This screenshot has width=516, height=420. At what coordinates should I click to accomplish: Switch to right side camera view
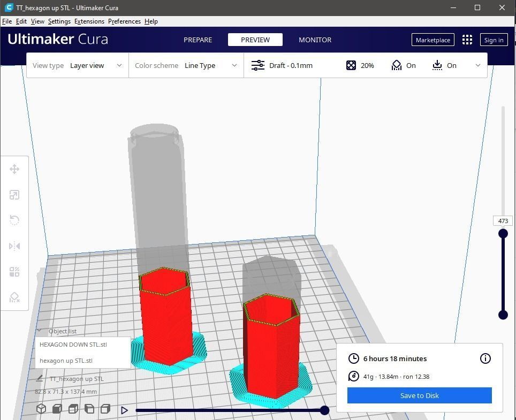105,409
